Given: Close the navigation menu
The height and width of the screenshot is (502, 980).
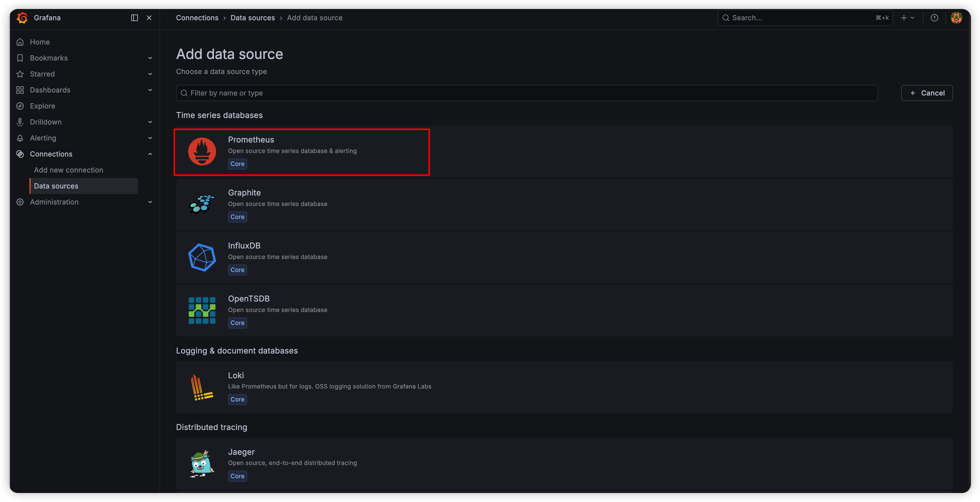Looking at the screenshot, I should (149, 18).
